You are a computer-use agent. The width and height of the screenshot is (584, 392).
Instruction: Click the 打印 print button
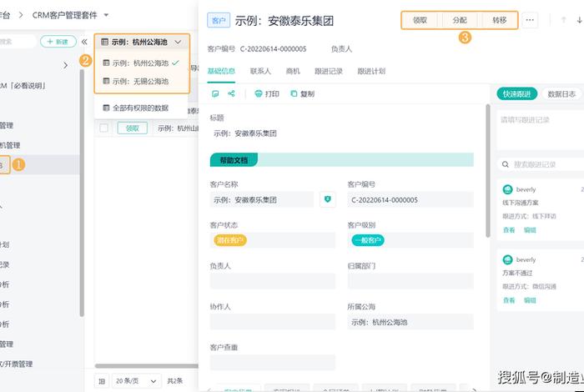[267, 93]
